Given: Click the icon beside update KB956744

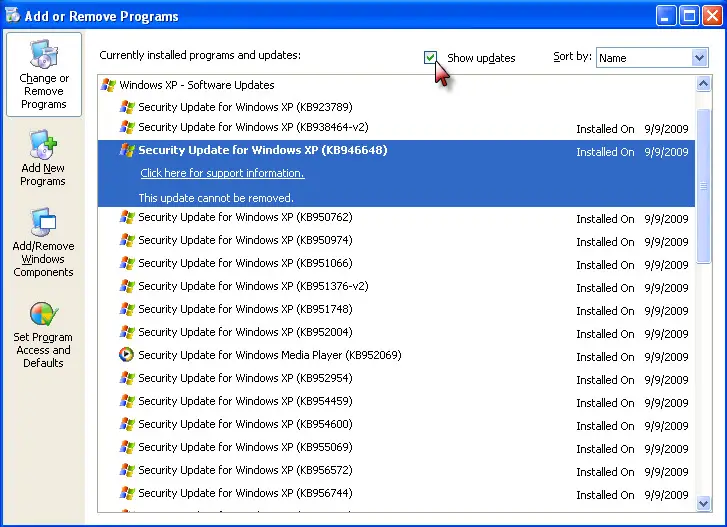Looking at the screenshot, I should [127, 493].
